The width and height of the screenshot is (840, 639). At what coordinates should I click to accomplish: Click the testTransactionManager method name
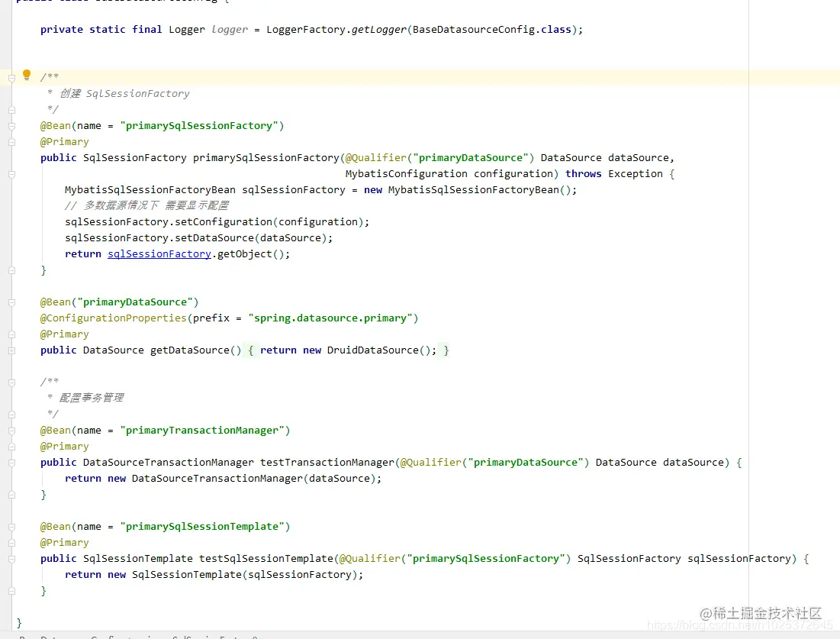327,462
